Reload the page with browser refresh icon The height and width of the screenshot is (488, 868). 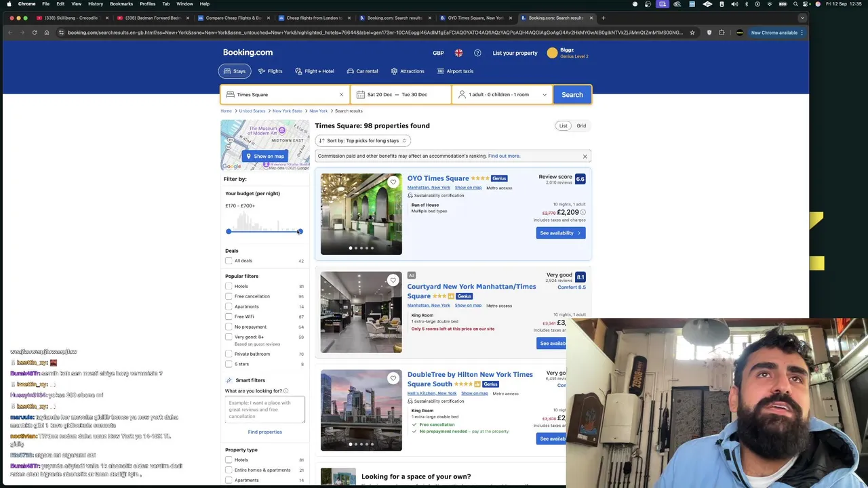35,33
